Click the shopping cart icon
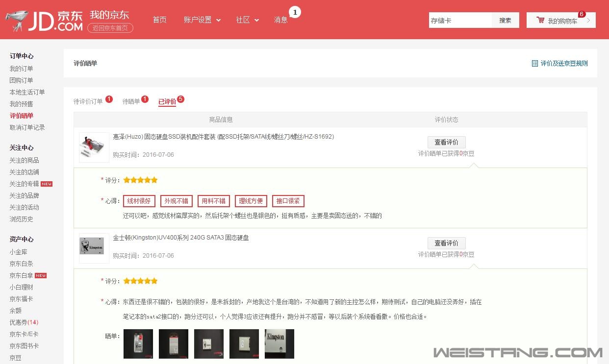609x364 pixels. pyautogui.click(x=540, y=20)
